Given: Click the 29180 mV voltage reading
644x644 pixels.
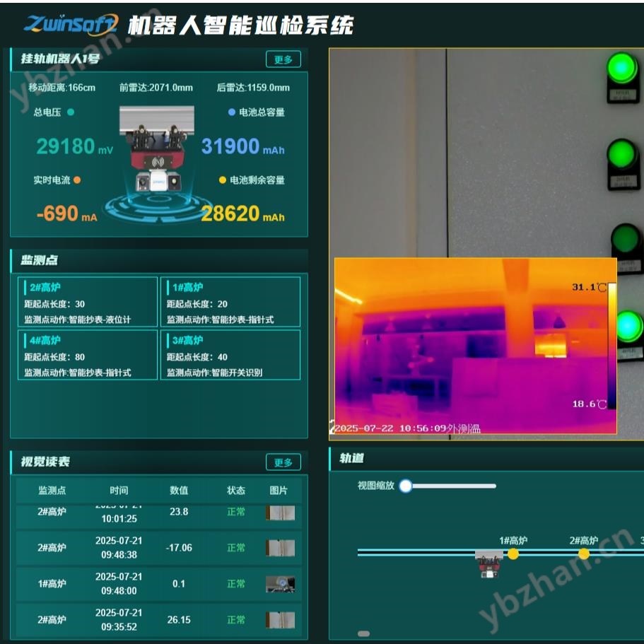Looking at the screenshot, I should click(x=75, y=146).
